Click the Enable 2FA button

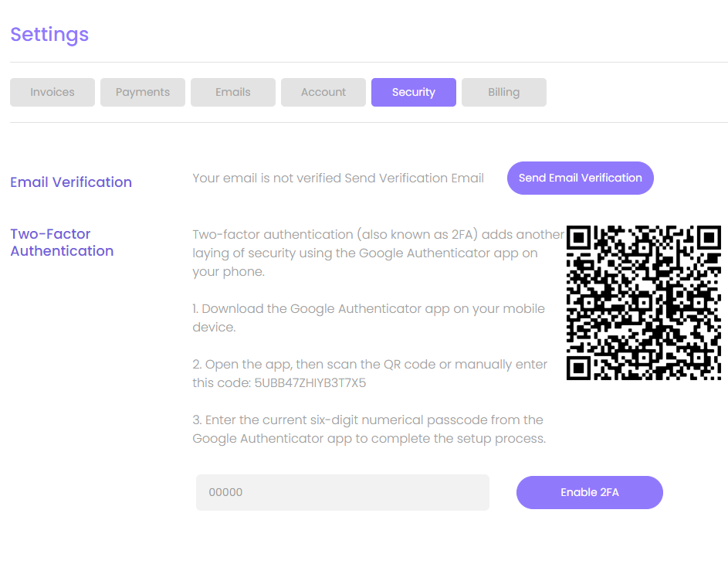tap(589, 492)
